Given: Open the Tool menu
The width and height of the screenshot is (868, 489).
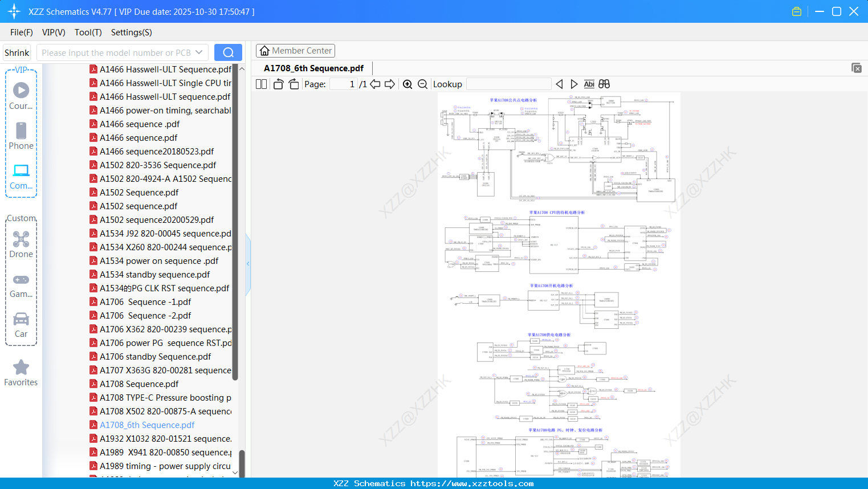Looking at the screenshot, I should click(x=88, y=32).
